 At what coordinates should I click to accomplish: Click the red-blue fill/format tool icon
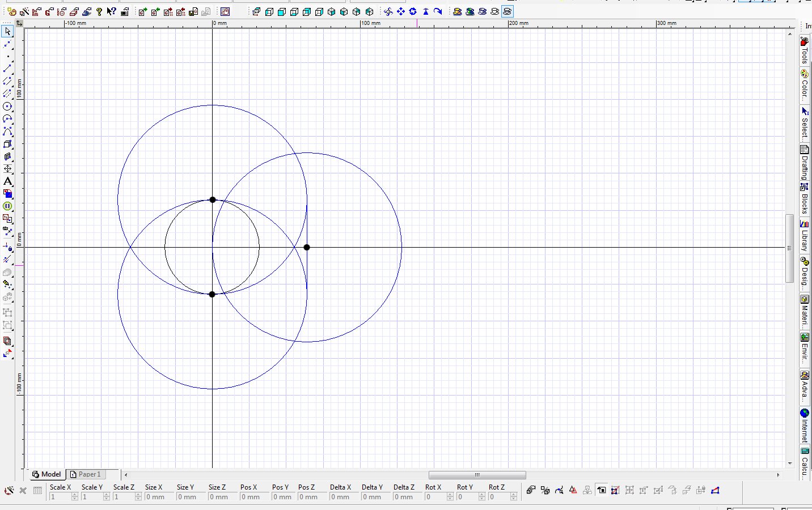point(7,194)
